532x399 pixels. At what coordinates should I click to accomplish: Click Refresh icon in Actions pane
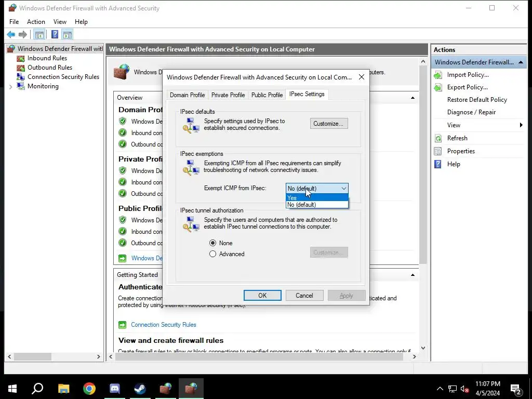tap(438, 138)
